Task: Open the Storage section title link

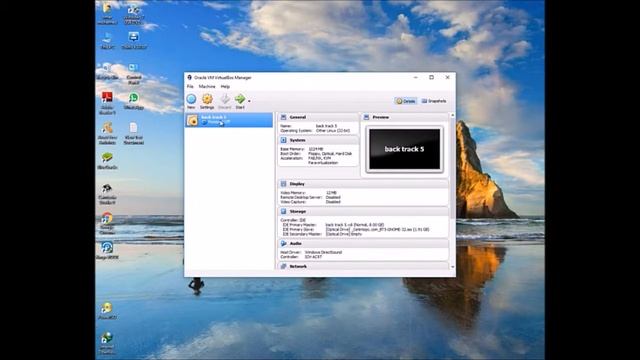Action: coord(298,211)
